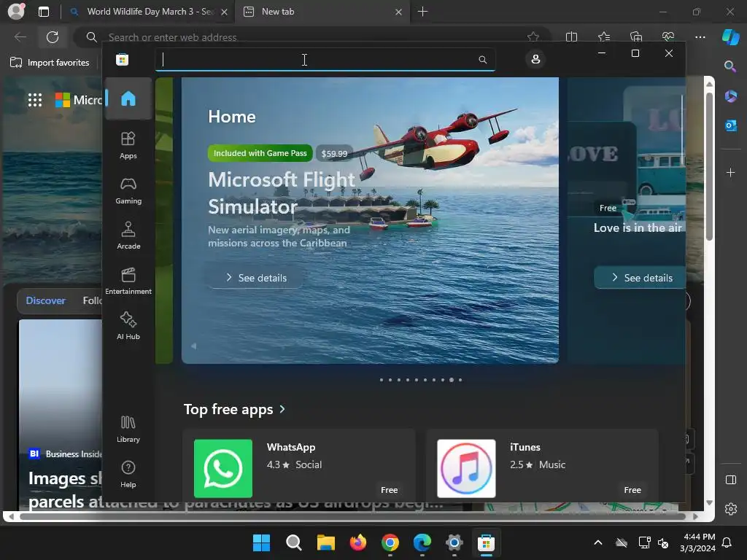Open the Home section in Microsoft Store
This screenshot has width=747, height=560.
tap(128, 98)
